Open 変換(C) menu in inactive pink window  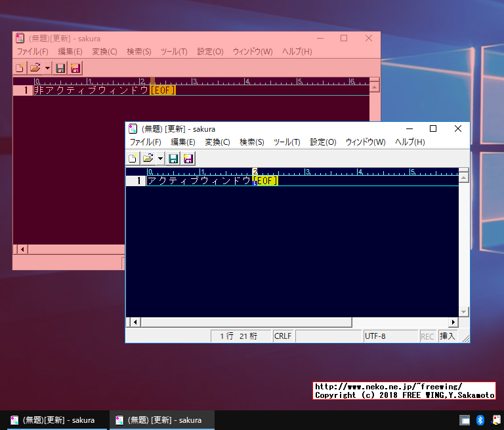pos(104,51)
